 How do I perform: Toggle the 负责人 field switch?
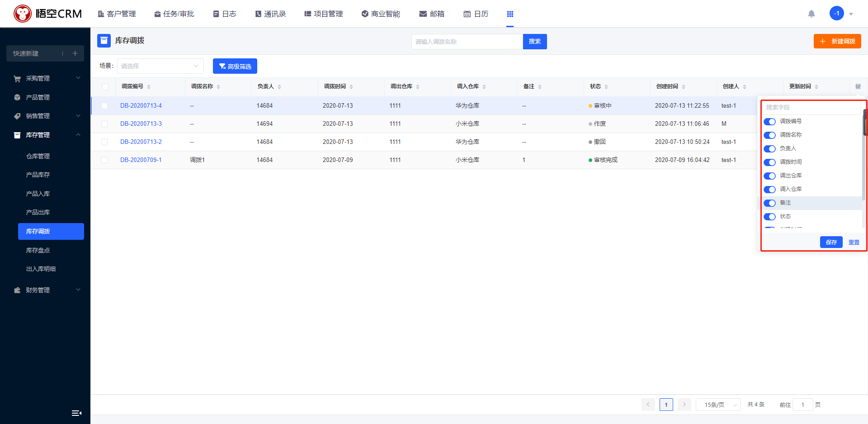pos(769,148)
